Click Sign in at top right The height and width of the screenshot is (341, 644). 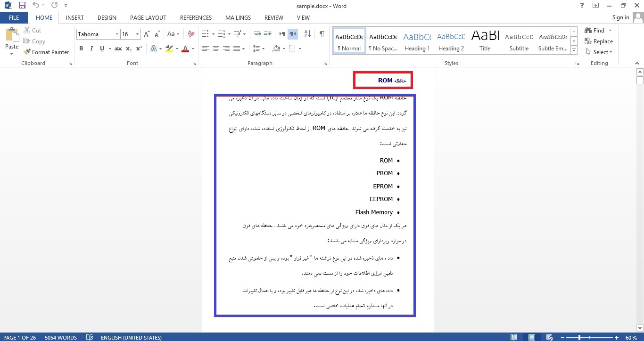tap(620, 17)
